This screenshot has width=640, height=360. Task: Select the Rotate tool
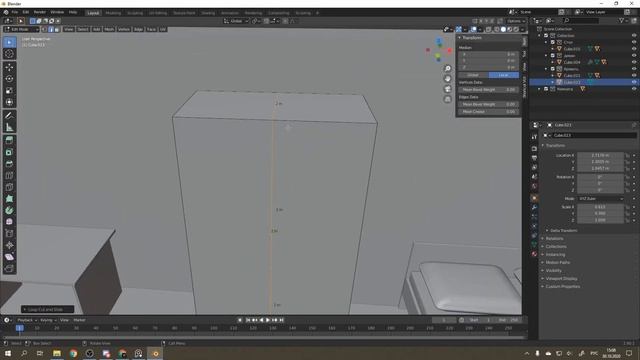tap(9, 79)
